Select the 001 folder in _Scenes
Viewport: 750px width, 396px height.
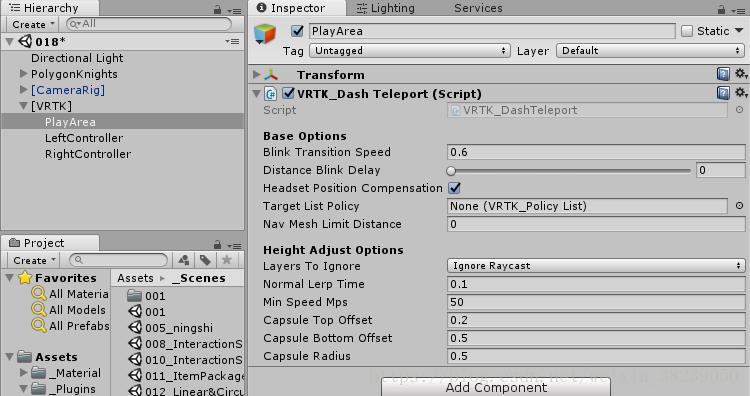click(147, 296)
